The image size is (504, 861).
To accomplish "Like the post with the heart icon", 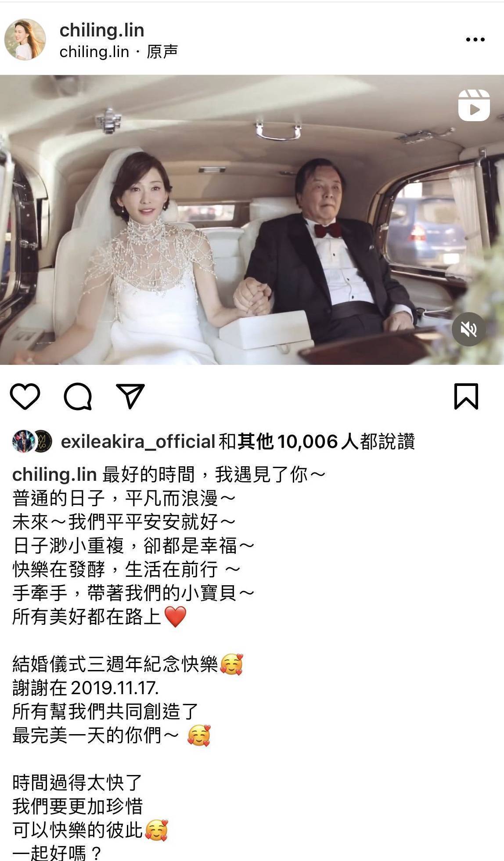I will tap(25, 396).
